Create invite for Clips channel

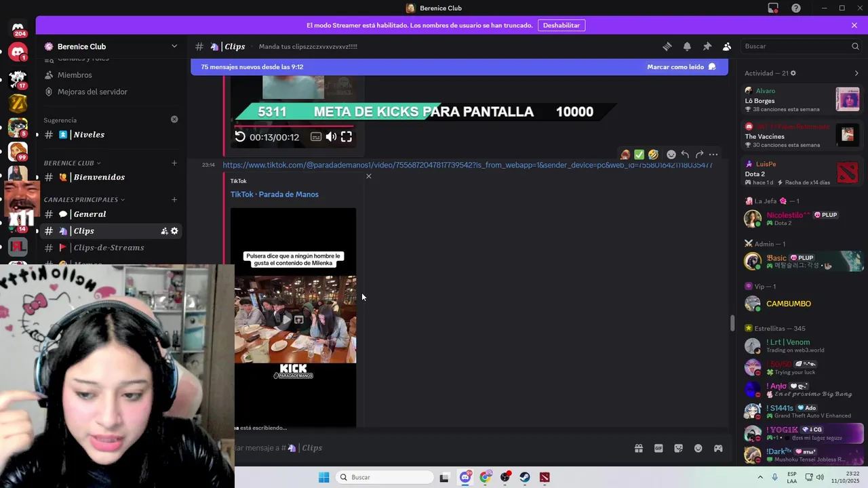[164, 231]
